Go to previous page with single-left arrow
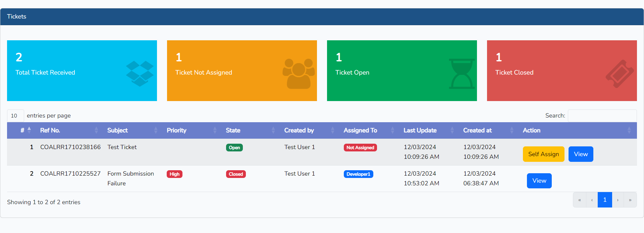 click(592, 200)
